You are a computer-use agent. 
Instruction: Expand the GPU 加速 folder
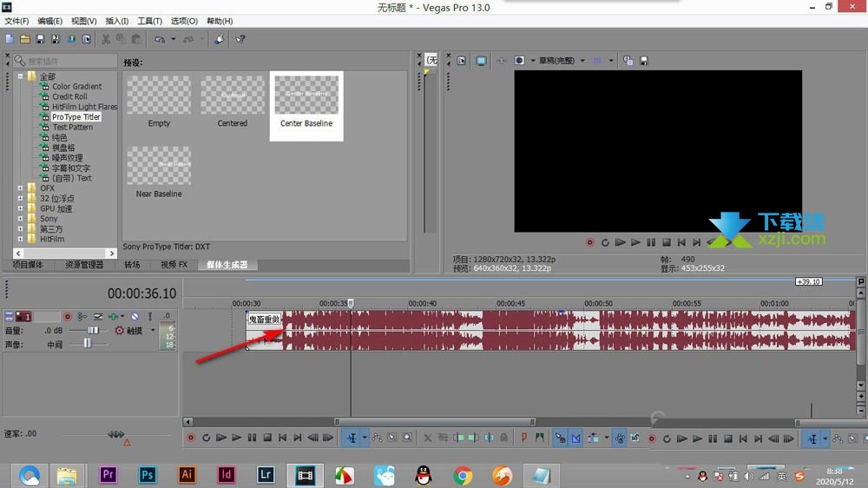(x=21, y=208)
